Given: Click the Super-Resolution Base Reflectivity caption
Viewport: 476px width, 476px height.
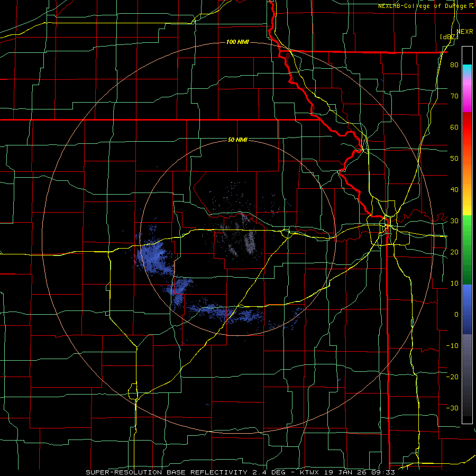Looking at the screenshot, I should click(x=167, y=472).
